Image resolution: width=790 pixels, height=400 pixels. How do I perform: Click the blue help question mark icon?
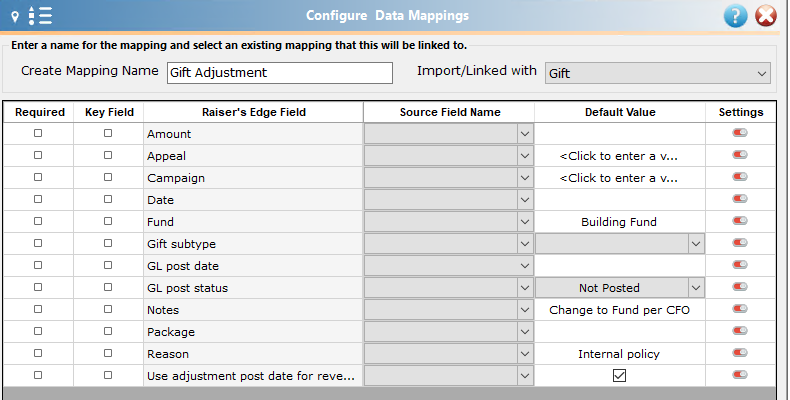[735, 17]
